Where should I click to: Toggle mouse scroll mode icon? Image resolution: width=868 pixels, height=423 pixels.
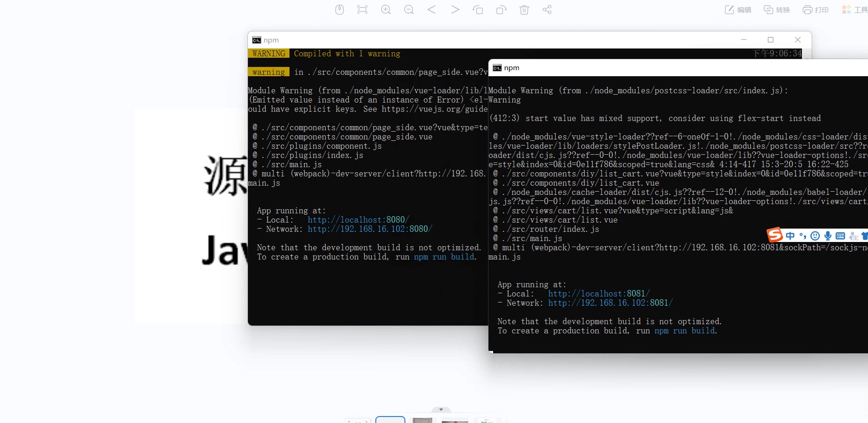(339, 10)
